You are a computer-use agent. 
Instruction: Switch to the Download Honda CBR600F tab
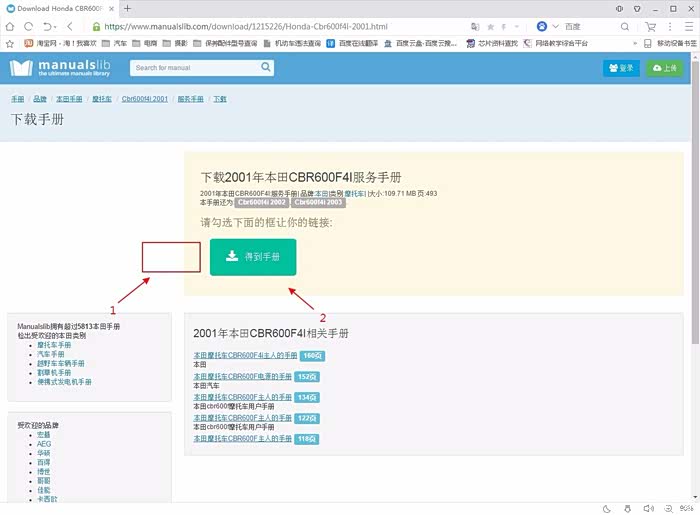tap(56, 8)
